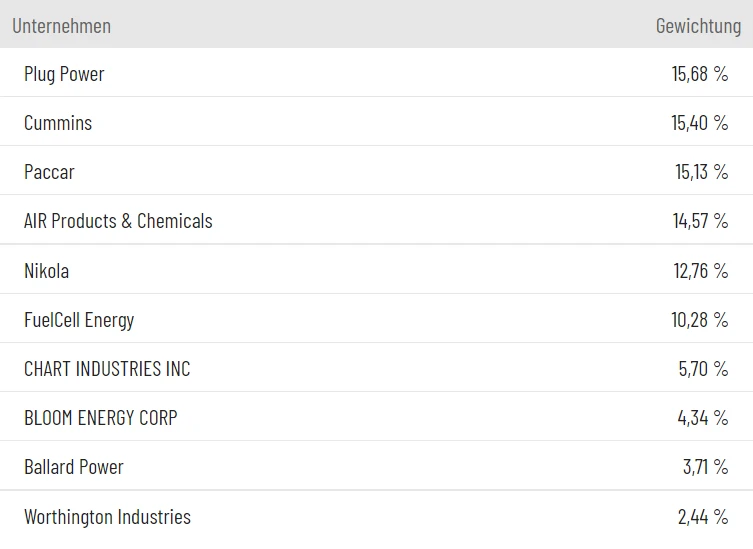The image size is (753, 549).
Task: Click the 10,28 % weighting value
Action: [x=700, y=320]
